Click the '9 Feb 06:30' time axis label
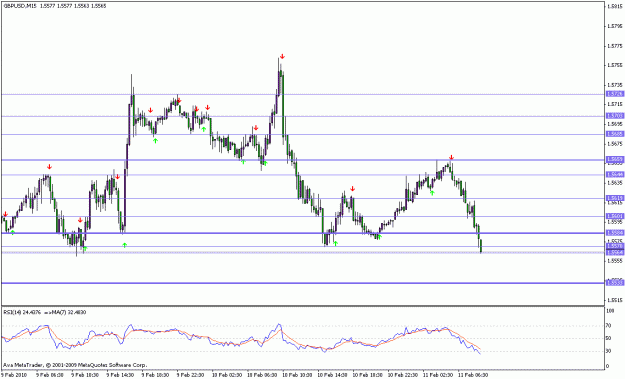Image resolution: width=625 pixels, height=379 pixels. pos(50,375)
